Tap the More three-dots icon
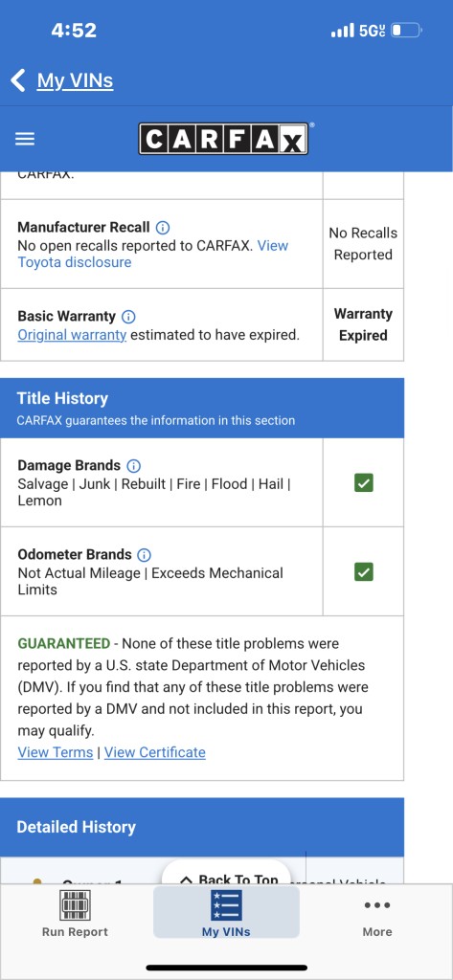Viewport: 453px width, 980px height. 377,905
